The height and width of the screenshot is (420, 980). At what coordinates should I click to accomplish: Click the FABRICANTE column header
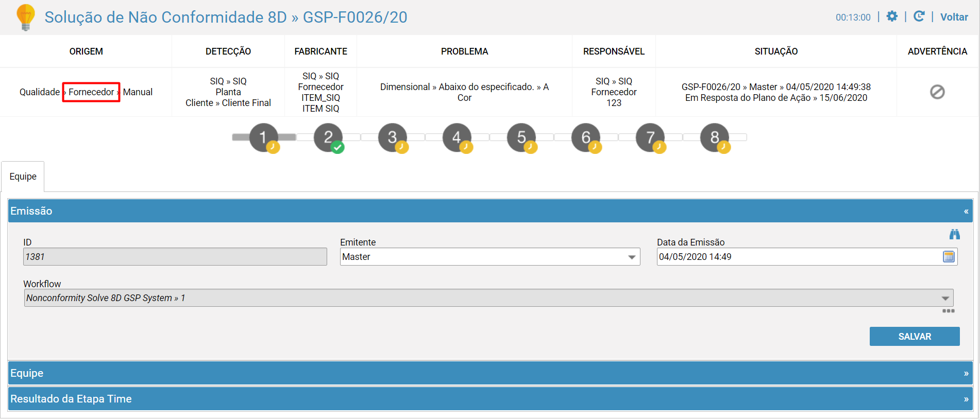coord(320,51)
